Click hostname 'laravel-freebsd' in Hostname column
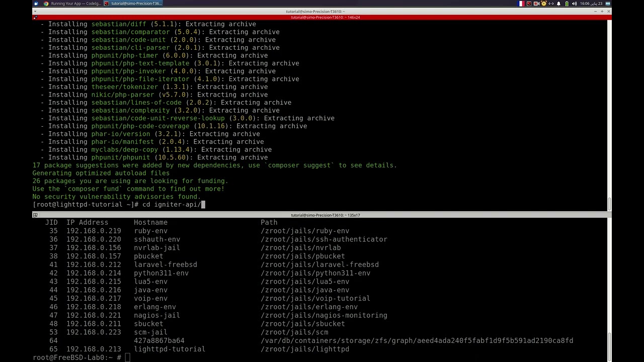This screenshot has width=644, height=362. (x=166, y=264)
